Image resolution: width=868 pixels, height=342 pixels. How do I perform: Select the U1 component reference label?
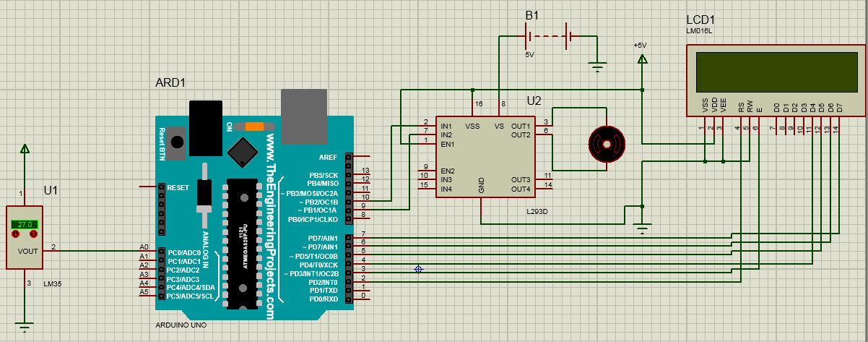tap(51, 191)
